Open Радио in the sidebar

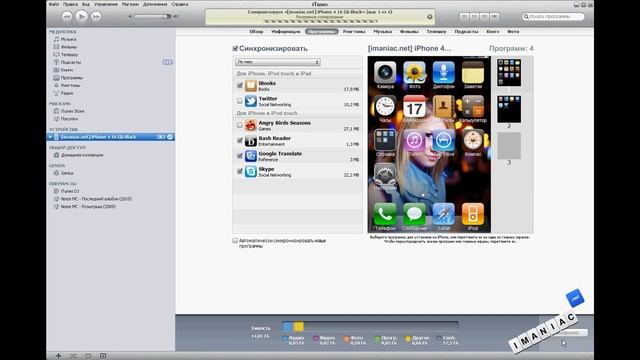tap(67, 93)
